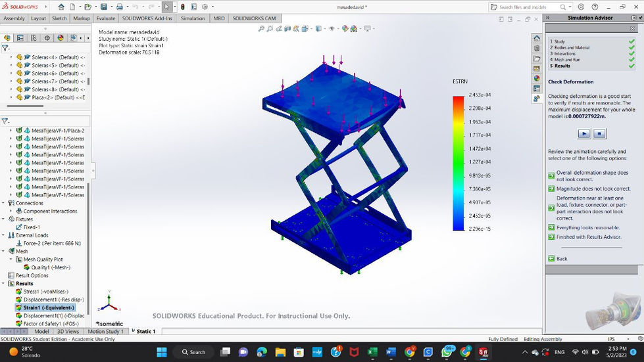Click the Zoom to Area icon

270,29
